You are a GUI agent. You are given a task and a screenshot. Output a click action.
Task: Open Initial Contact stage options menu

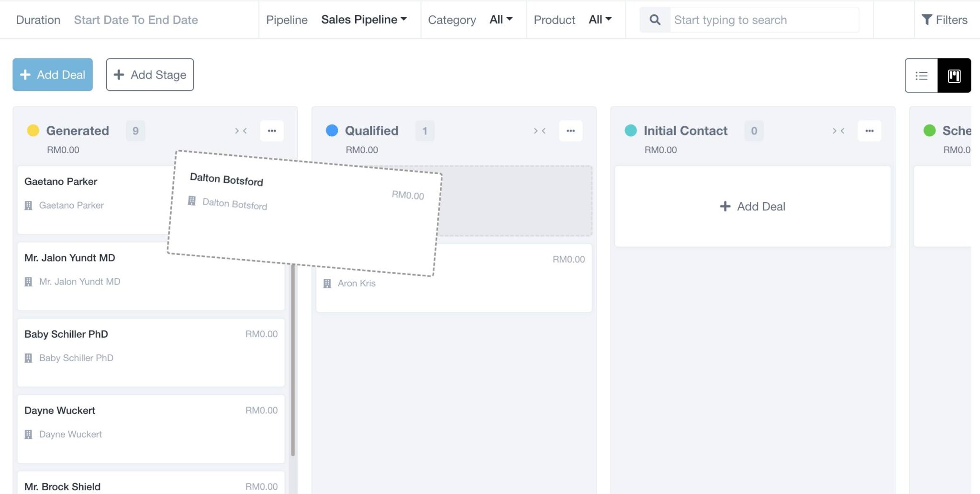pos(869,131)
